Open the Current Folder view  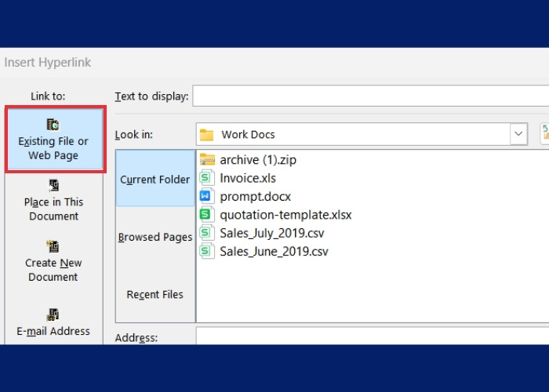[x=155, y=180]
